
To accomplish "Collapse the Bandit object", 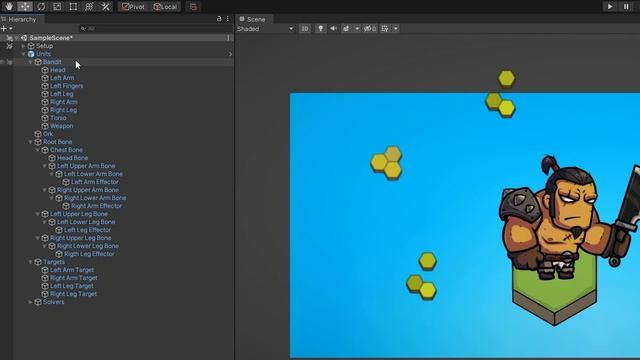I will tap(31, 62).
